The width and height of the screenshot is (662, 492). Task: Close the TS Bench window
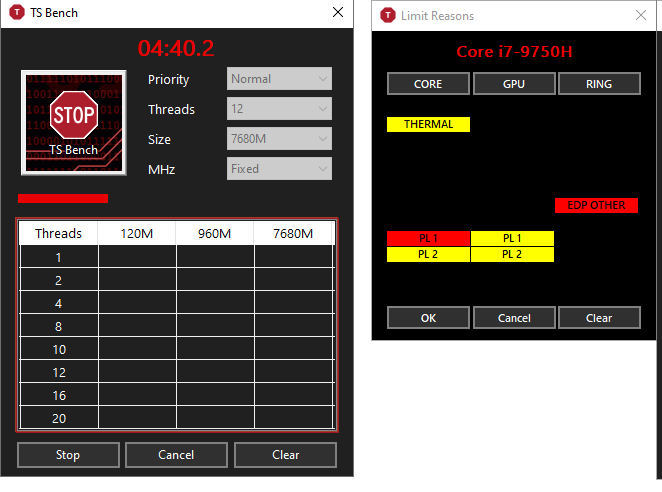338,12
